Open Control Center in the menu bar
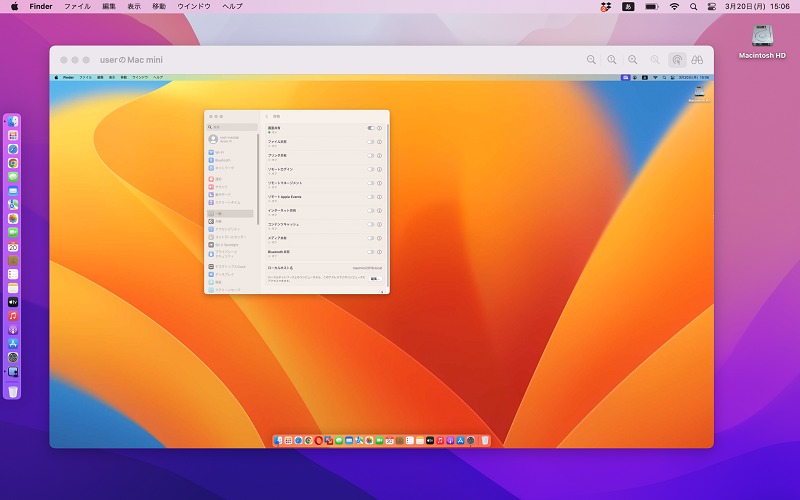This screenshot has width=800, height=500. (x=712, y=7)
